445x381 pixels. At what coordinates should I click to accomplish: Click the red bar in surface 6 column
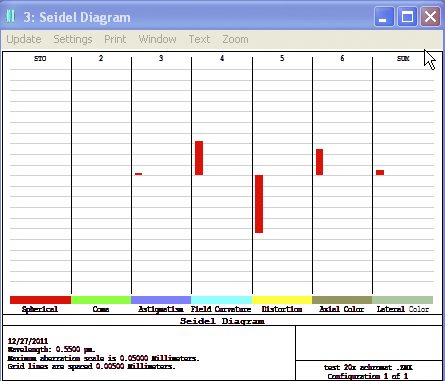[x=319, y=162]
